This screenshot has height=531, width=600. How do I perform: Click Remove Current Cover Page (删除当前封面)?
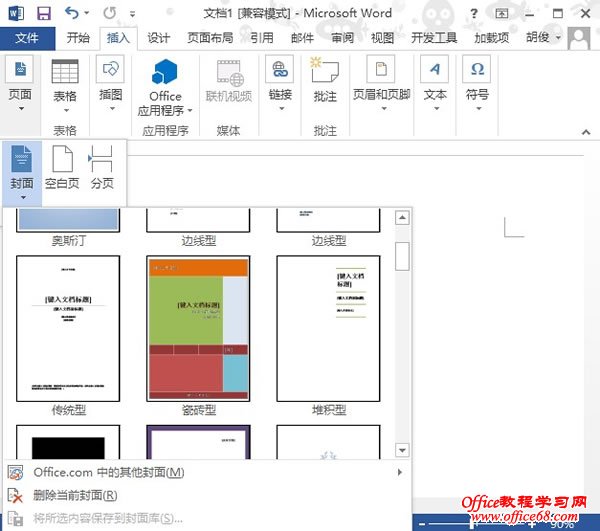point(75,495)
